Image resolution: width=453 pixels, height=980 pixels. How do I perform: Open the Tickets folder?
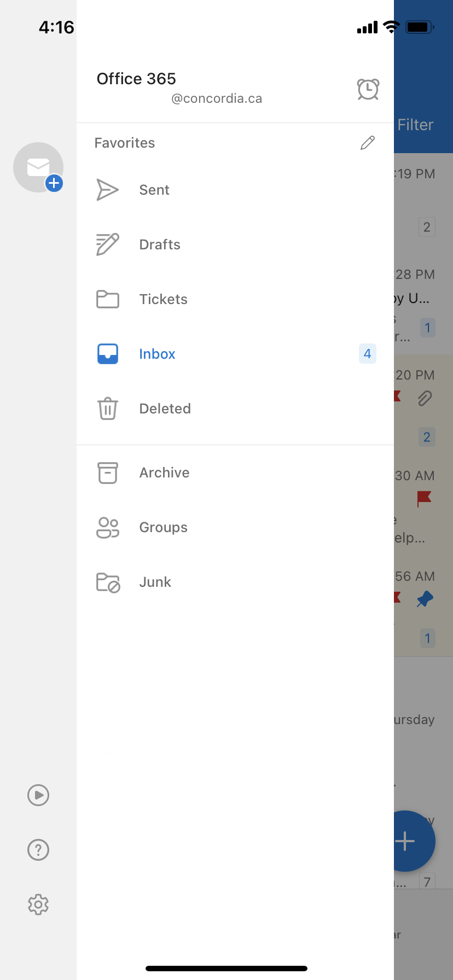[235, 299]
